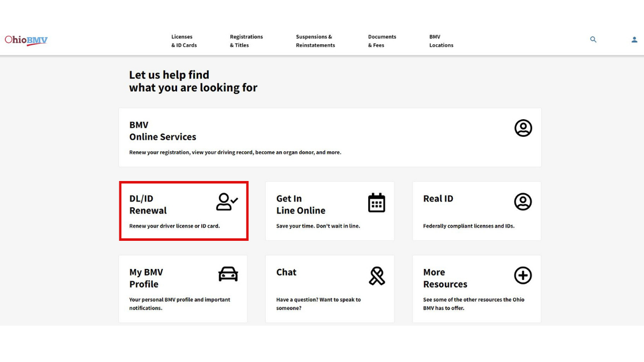Click the Get In Line calendar icon
The width and height of the screenshot is (644, 362).
(376, 203)
